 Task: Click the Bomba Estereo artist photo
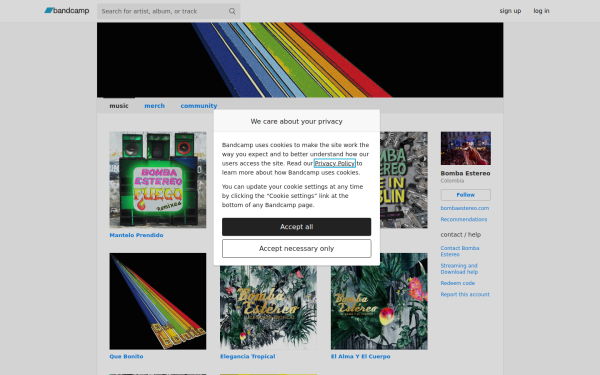click(466, 148)
